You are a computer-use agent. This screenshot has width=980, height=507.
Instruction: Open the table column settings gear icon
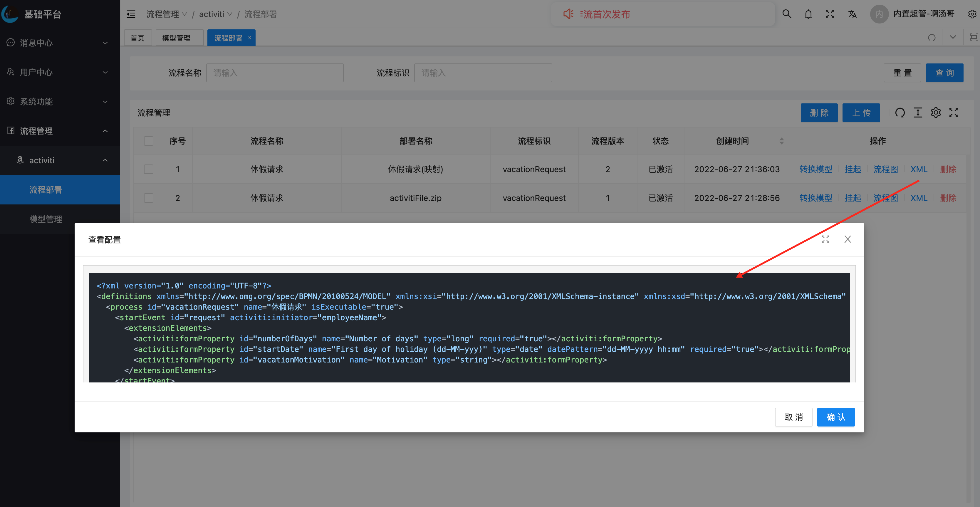[935, 113]
